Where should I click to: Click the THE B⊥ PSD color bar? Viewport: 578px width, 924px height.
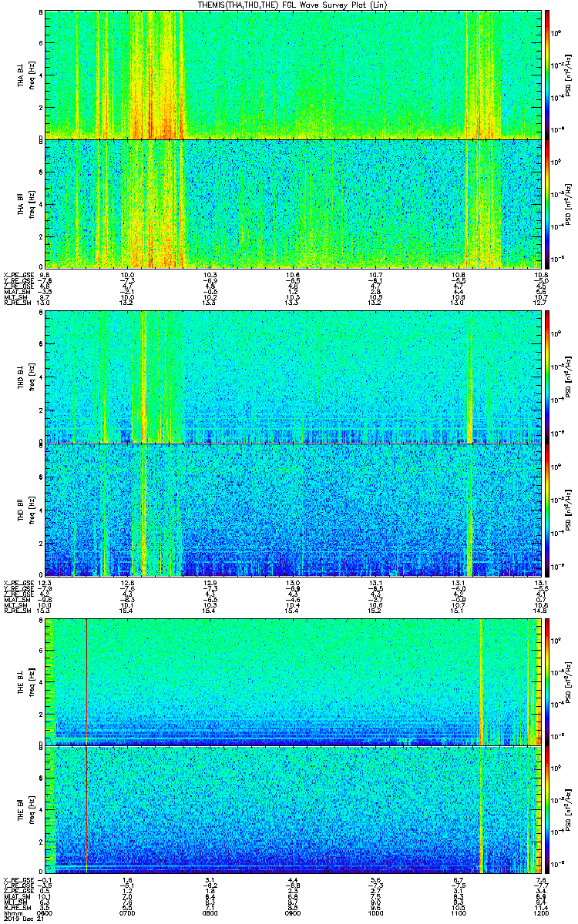click(x=548, y=682)
